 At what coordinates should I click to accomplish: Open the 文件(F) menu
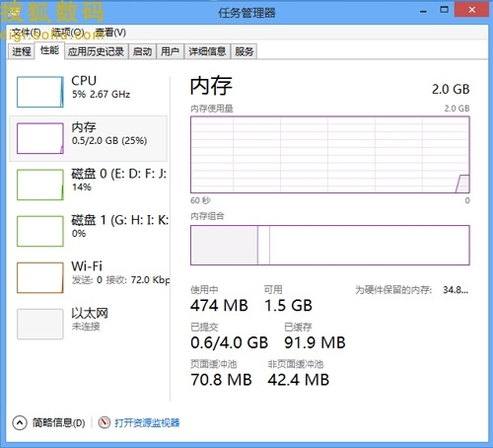pos(26,33)
